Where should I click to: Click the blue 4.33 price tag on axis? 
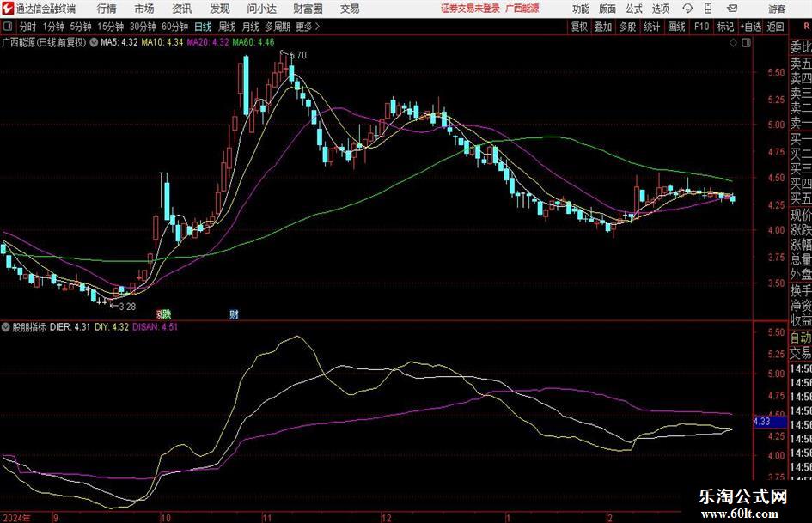(770, 422)
